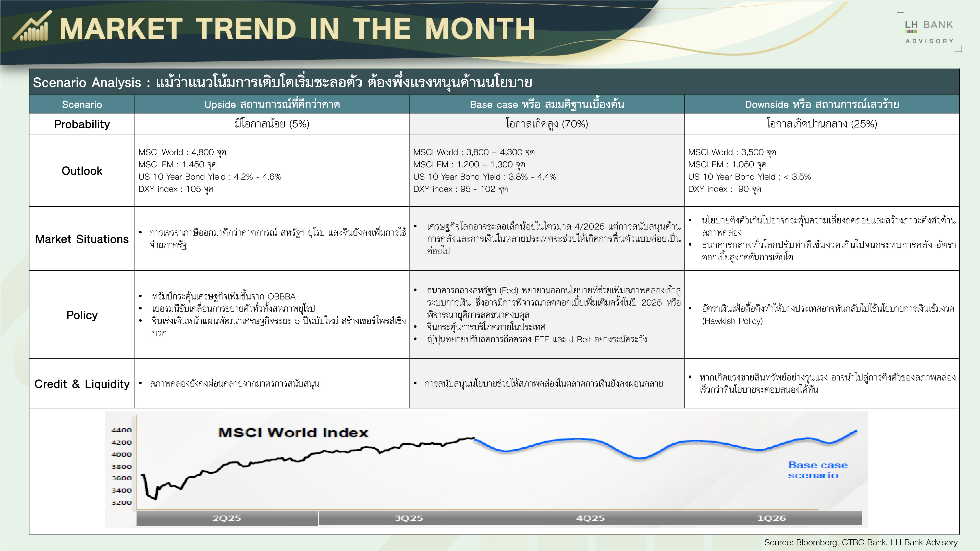Select the Scenario Analysis heading bar
Image resolution: width=980 pixels, height=551 pixels.
pos(494,82)
